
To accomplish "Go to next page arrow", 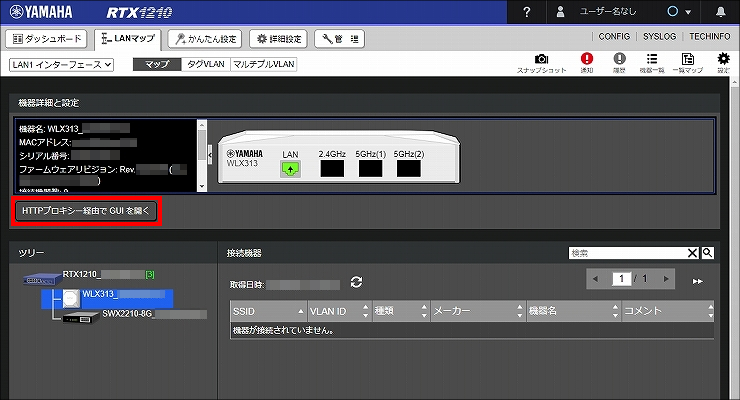I will tap(666, 279).
